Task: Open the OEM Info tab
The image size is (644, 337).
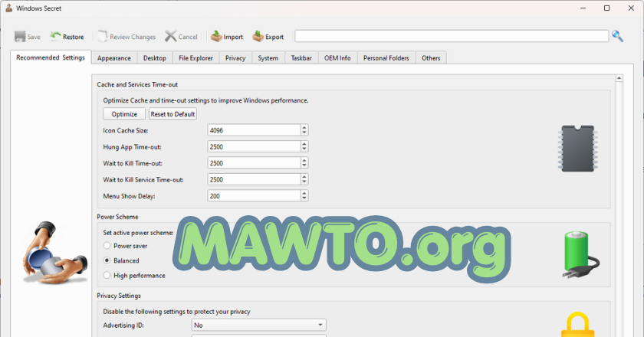Action: click(337, 58)
